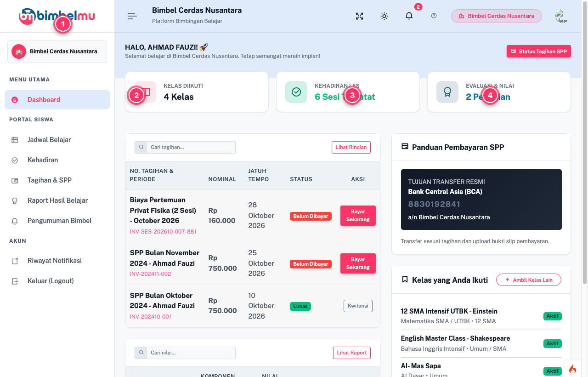Open Riwayat Notifikasi
Screen dimensions: 588x377
coord(57,261)
